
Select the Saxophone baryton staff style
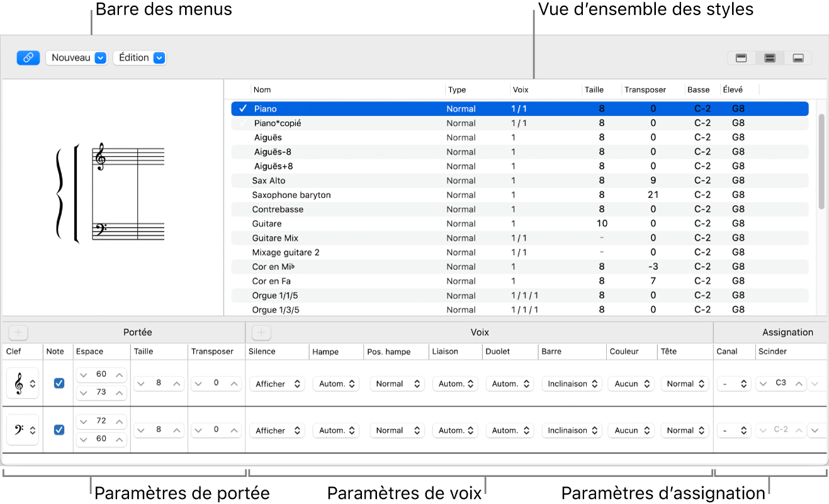point(291,195)
